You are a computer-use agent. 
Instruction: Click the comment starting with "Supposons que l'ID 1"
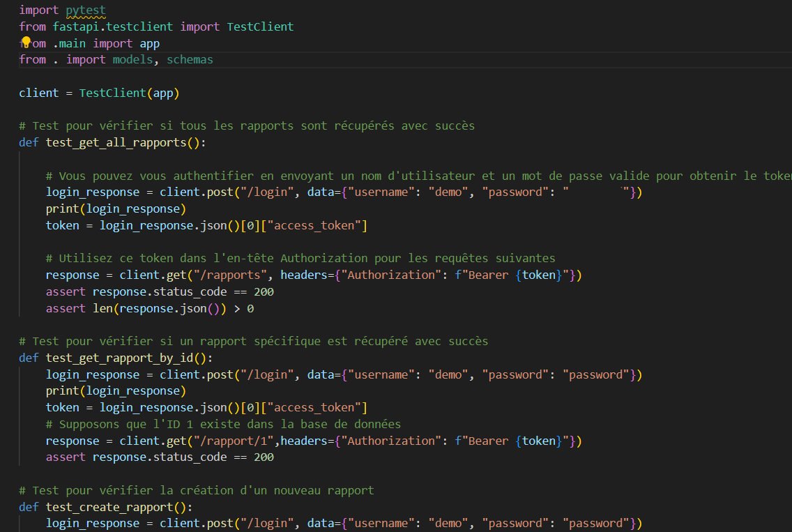coord(223,424)
